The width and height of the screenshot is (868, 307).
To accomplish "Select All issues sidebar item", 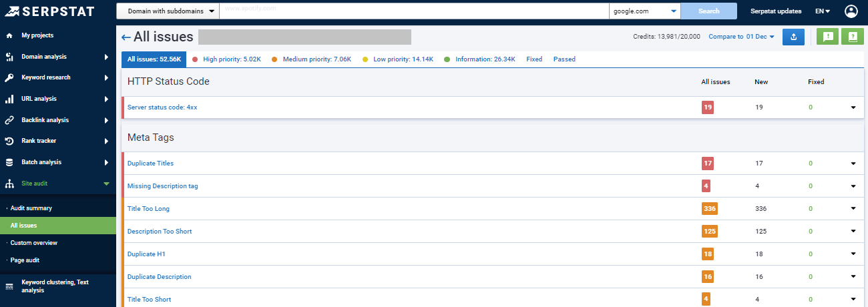I will click(x=58, y=226).
